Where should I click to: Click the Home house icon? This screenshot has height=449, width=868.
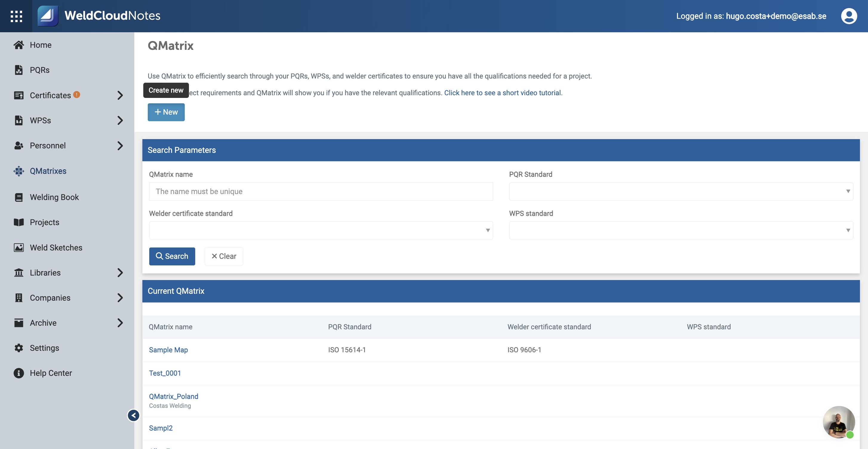19,45
